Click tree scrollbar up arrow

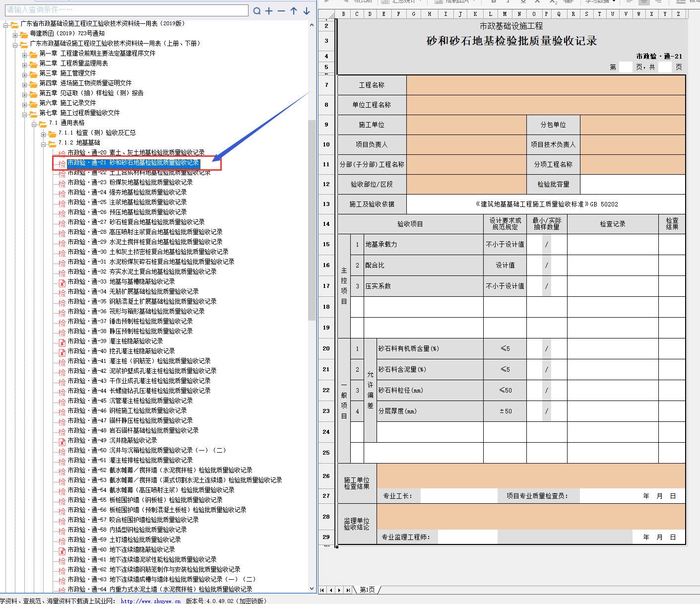[x=312, y=24]
